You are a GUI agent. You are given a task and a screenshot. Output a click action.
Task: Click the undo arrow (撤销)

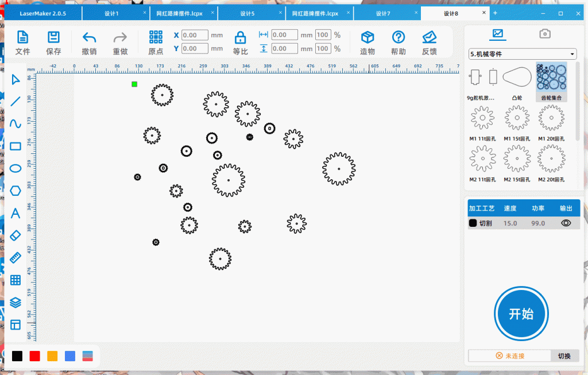pos(89,43)
